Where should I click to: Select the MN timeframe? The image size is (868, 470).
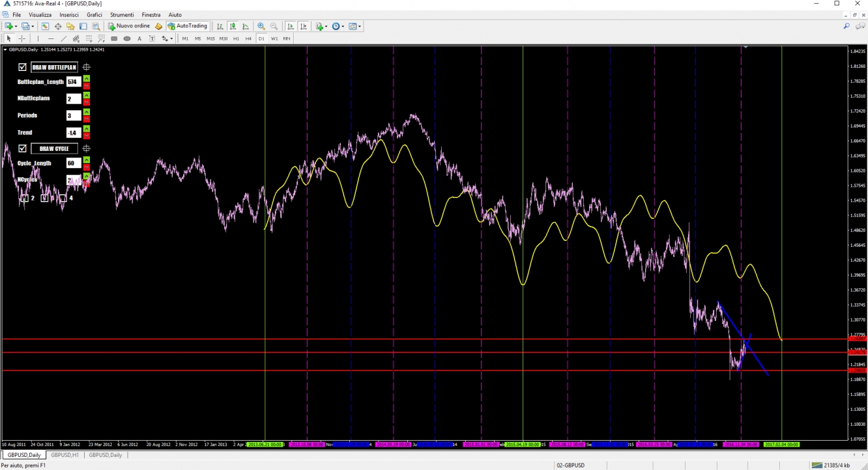tap(287, 38)
